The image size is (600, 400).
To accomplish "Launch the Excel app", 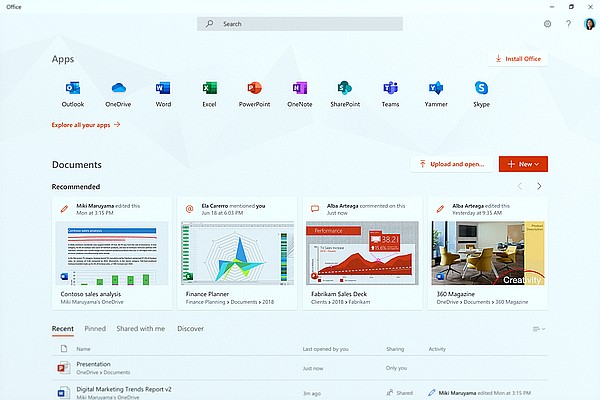I will point(210,89).
